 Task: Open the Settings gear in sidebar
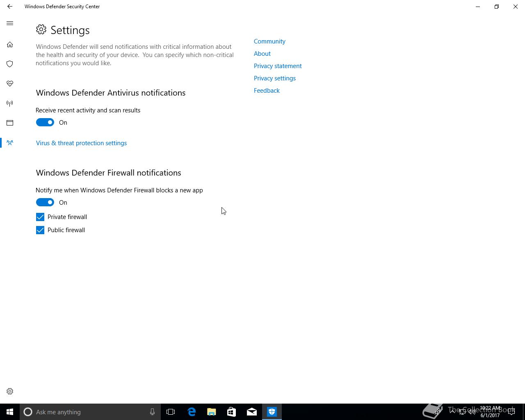tap(10, 391)
